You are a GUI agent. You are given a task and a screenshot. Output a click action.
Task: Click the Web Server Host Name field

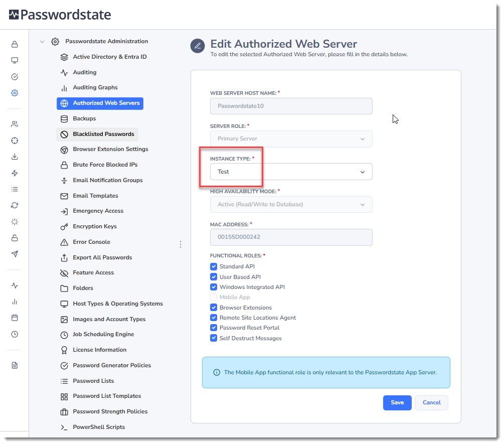tap(291, 106)
